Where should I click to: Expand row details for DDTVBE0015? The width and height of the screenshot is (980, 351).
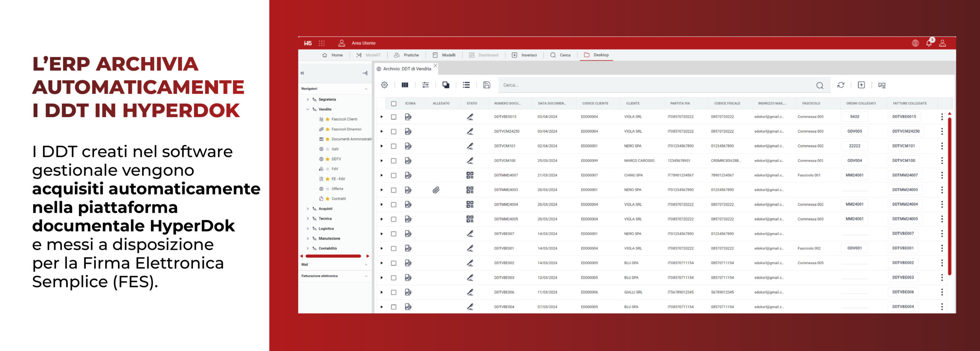[382, 117]
